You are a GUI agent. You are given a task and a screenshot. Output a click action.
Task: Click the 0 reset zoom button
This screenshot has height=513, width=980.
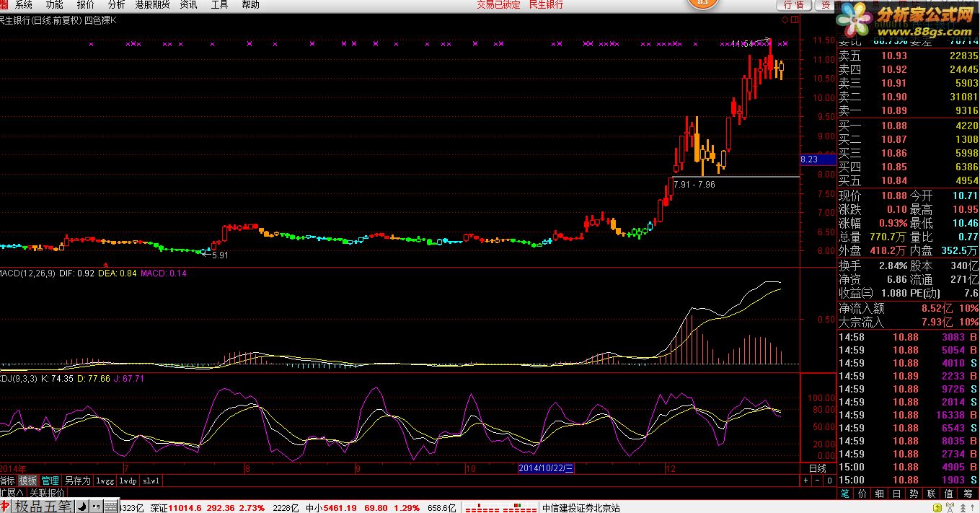pyautogui.click(x=829, y=481)
